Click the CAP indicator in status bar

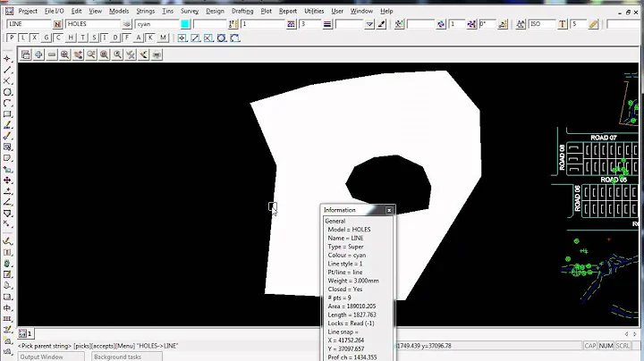tap(589, 346)
